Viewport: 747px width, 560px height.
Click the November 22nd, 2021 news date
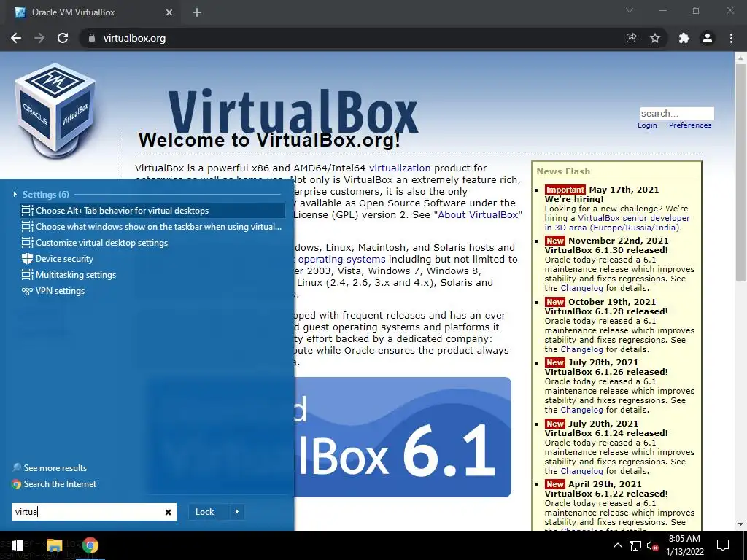pos(619,241)
